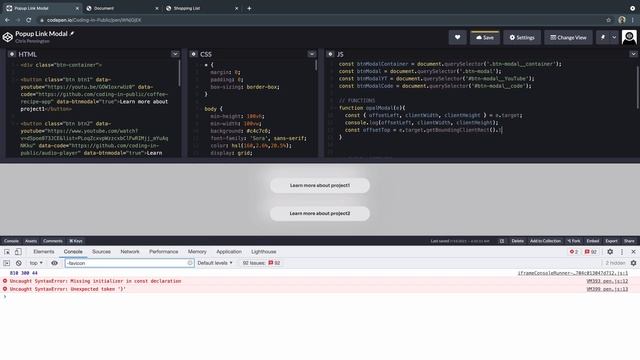Open CodePen Keys shortcuts button
The height and width of the screenshot is (360, 640).
76,241
